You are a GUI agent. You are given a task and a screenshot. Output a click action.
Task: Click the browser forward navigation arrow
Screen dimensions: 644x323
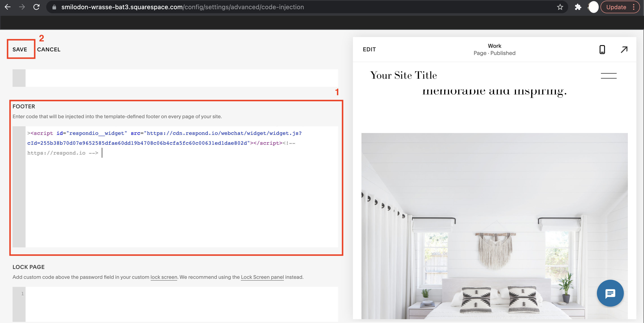pyautogui.click(x=23, y=7)
